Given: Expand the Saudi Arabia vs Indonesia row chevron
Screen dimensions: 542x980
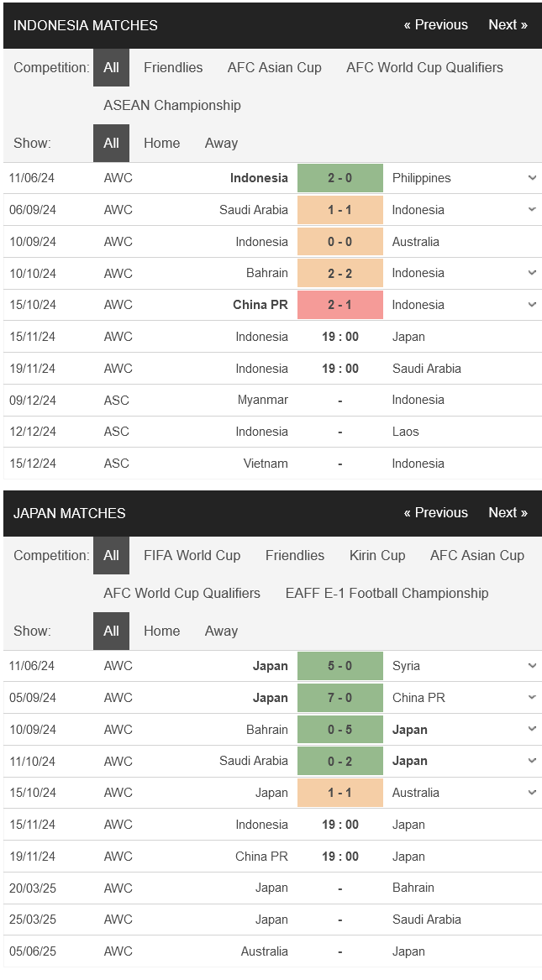Looking at the screenshot, I should (532, 210).
